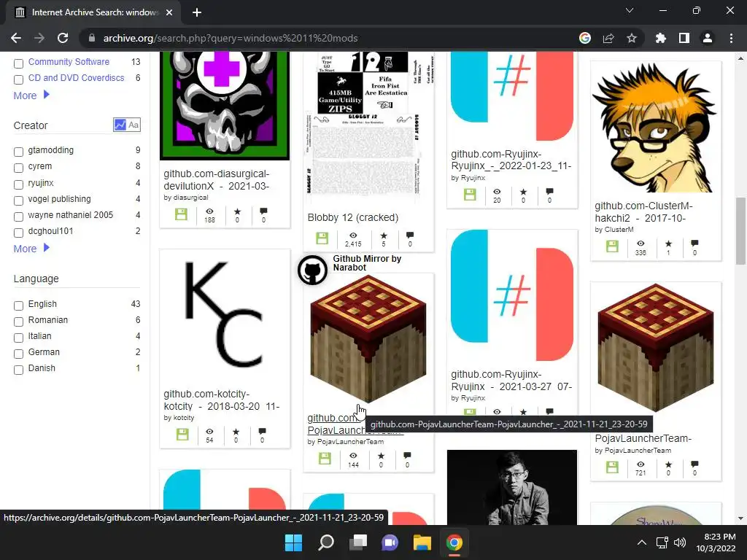Open Task View on the taskbar
The height and width of the screenshot is (560, 747).
point(357,542)
